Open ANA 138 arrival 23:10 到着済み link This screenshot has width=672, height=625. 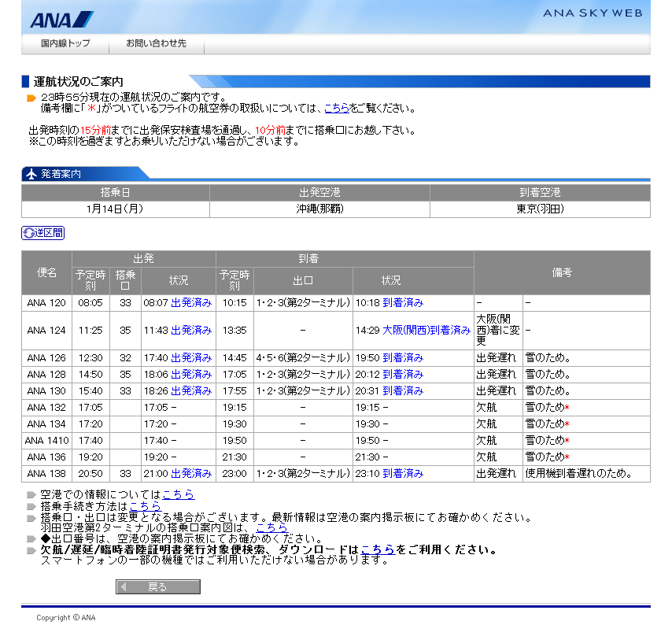403,473
